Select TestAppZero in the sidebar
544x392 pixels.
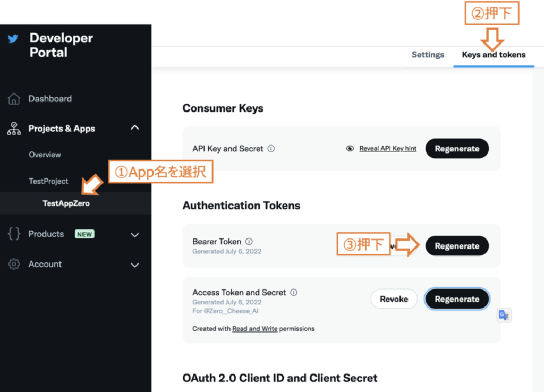(x=66, y=203)
